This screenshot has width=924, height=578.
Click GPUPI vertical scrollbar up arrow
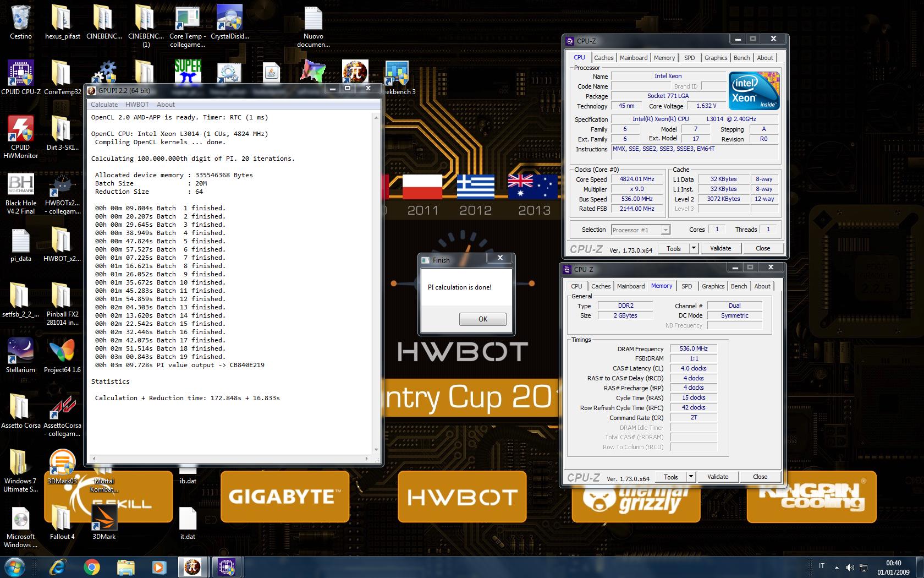[376, 117]
